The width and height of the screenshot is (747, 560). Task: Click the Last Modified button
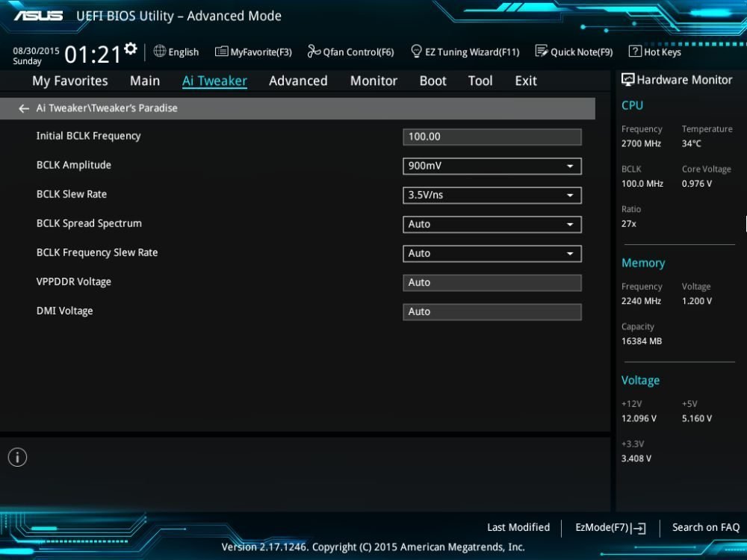(x=518, y=527)
